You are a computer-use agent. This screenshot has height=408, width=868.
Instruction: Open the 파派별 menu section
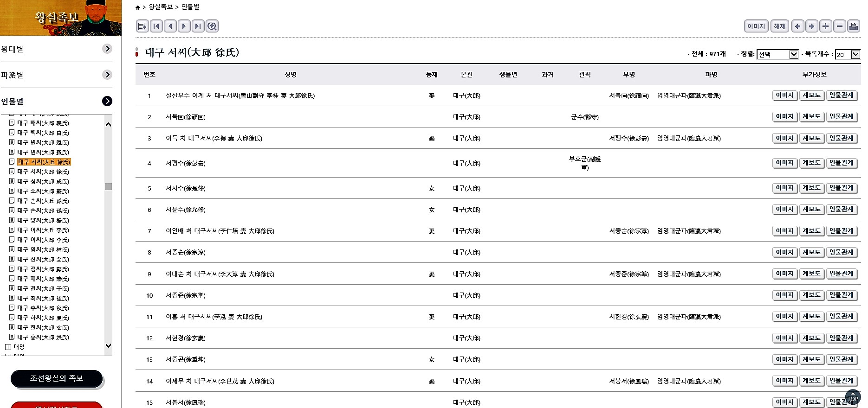pos(107,75)
